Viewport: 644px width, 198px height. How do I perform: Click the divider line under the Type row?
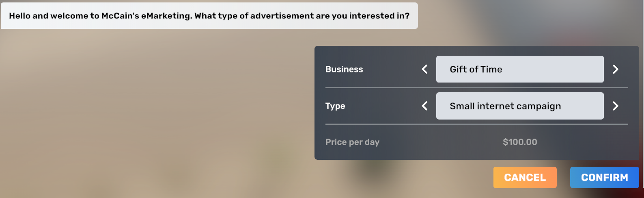pos(476,124)
